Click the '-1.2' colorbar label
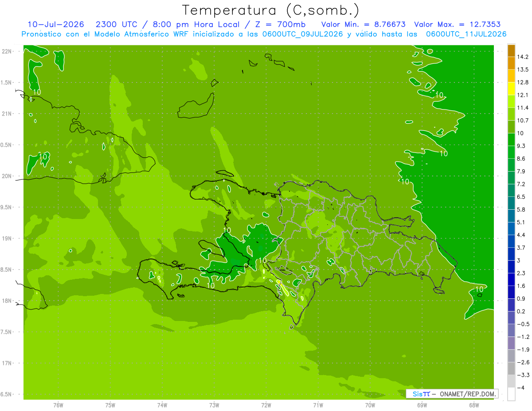The height and width of the screenshot is (411, 532). coord(523,337)
